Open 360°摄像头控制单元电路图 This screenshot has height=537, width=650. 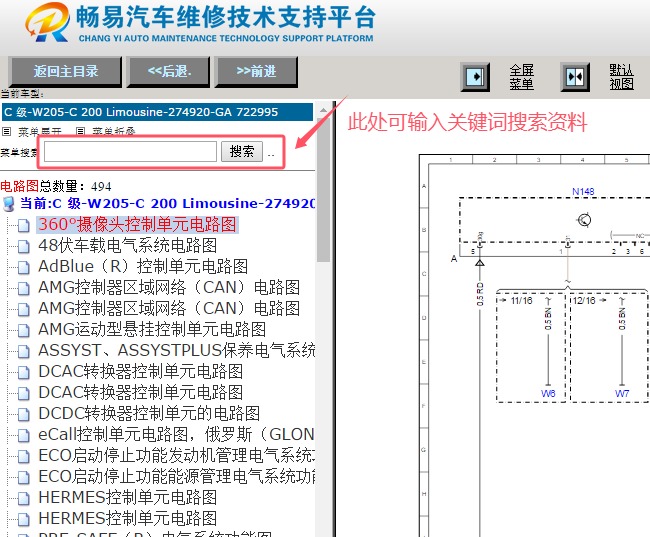pyautogui.click(x=137, y=224)
